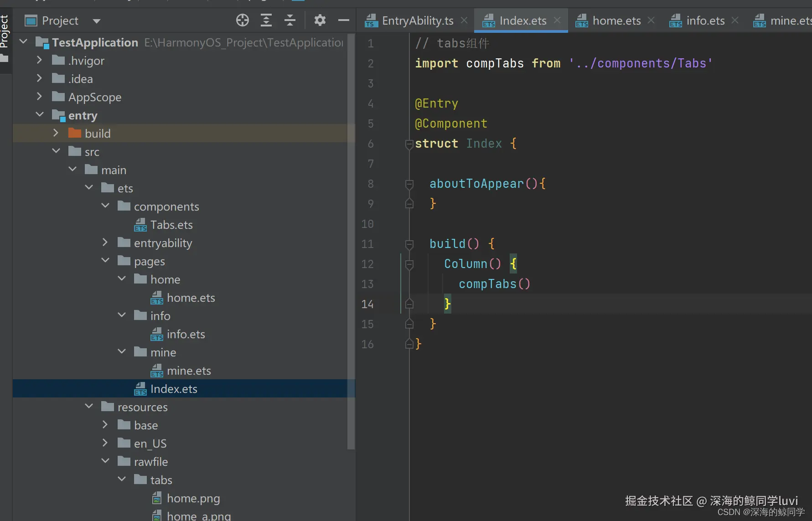Hide the Project panel with minus icon

pyautogui.click(x=344, y=20)
